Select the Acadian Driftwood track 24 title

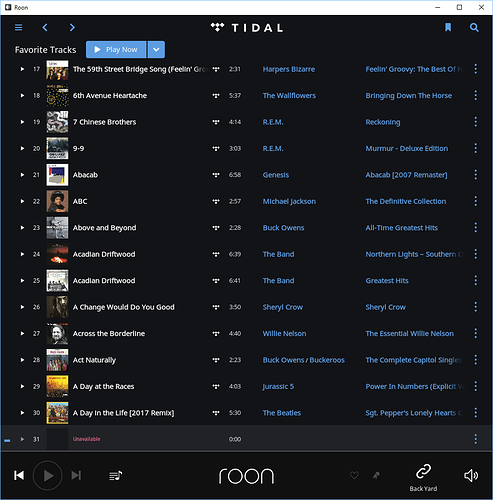tap(104, 254)
